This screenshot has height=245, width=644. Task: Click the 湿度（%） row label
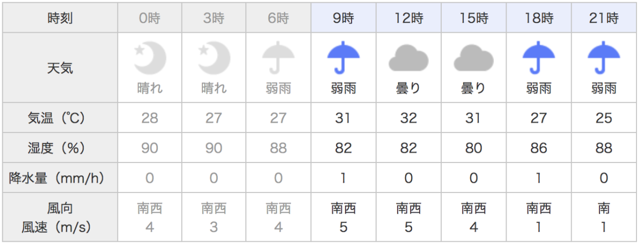pyautogui.click(x=60, y=147)
